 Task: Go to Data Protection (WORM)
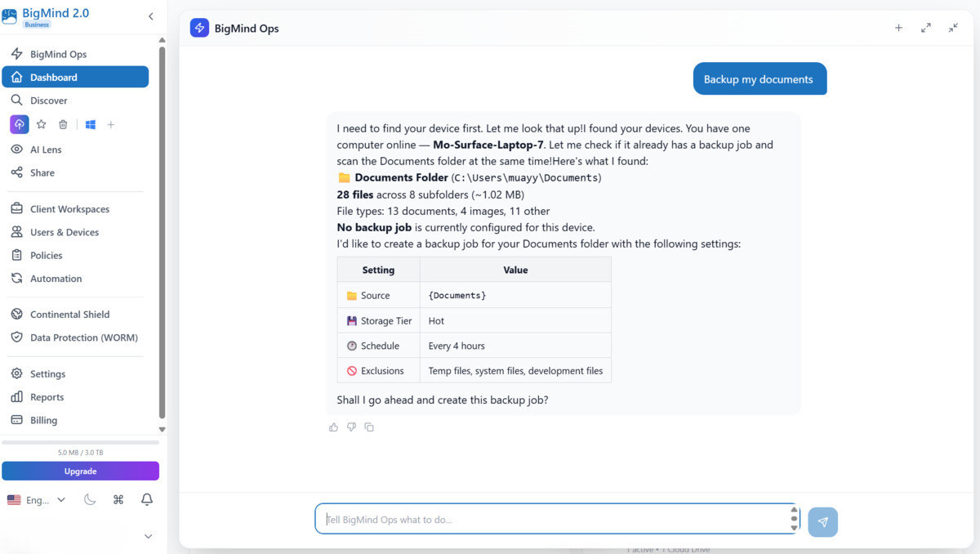click(x=83, y=337)
